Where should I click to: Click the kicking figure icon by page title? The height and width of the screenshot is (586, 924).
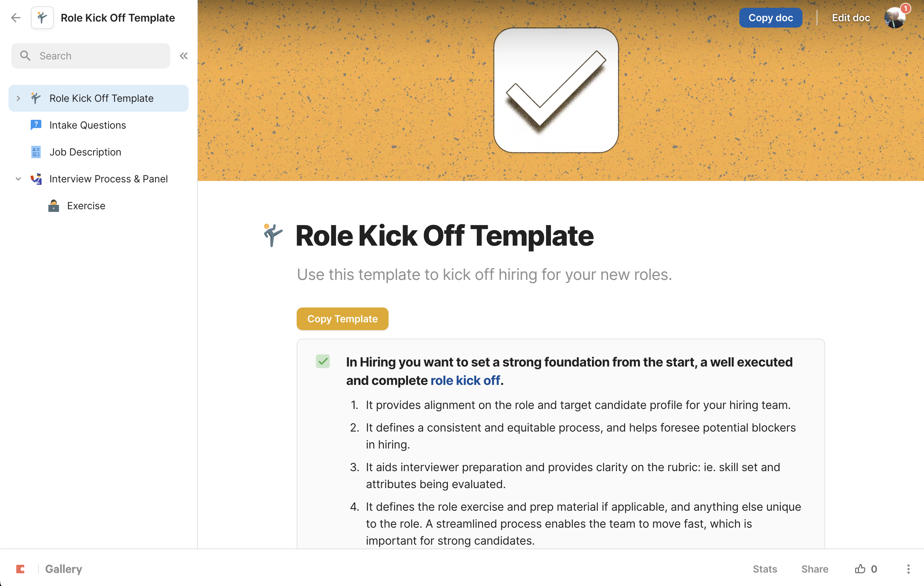click(x=273, y=235)
